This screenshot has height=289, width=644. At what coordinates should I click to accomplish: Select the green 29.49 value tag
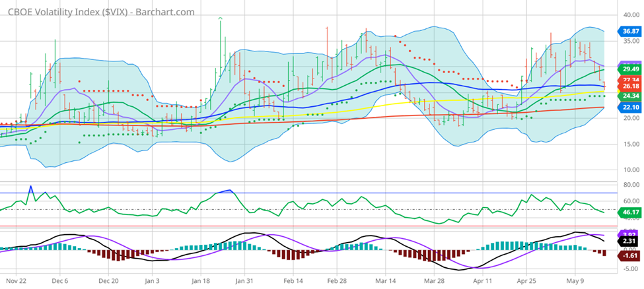click(x=628, y=69)
